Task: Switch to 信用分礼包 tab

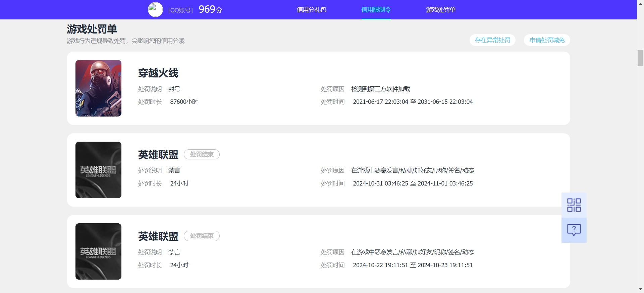Action: (x=311, y=10)
